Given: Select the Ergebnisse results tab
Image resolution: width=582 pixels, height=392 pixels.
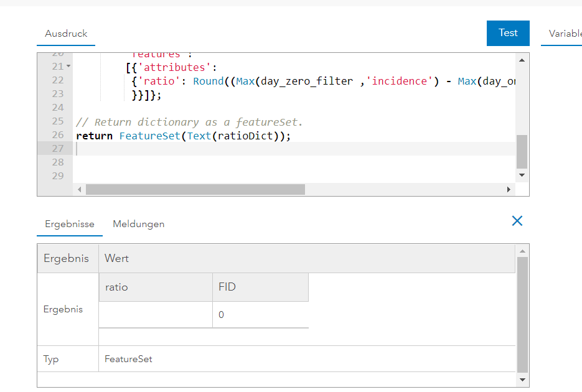Looking at the screenshot, I should pos(69,224).
